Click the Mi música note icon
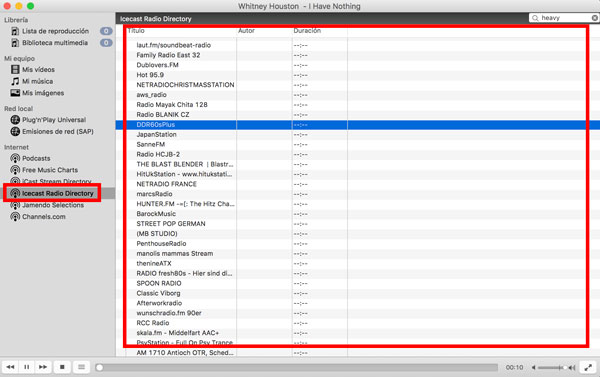This screenshot has height=377, width=600. point(15,81)
